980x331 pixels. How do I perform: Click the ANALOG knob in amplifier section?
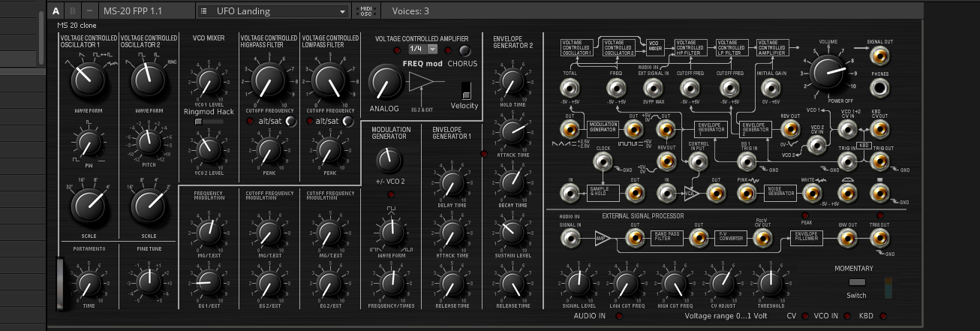(385, 82)
